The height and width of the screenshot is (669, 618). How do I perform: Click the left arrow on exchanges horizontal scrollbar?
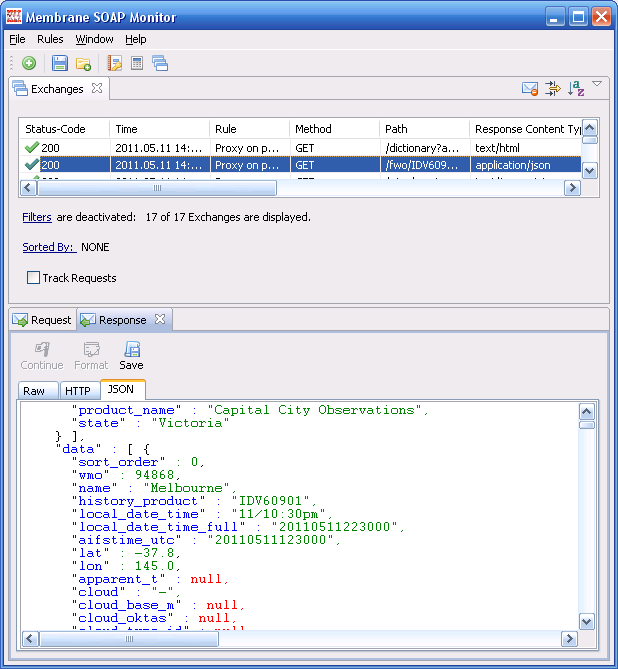click(x=28, y=188)
